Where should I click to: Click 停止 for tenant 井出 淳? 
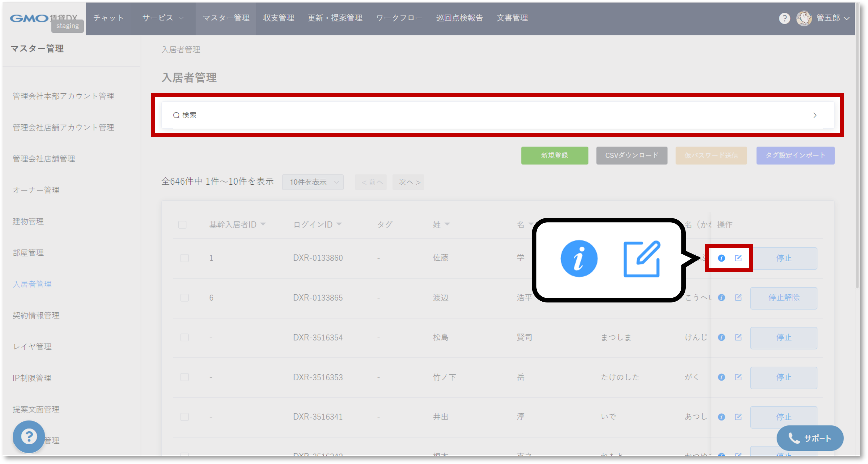point(783,417)
